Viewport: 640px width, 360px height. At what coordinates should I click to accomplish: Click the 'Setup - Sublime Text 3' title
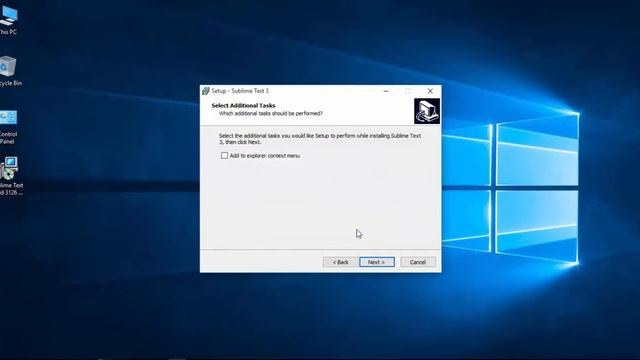tap(240, 91)
